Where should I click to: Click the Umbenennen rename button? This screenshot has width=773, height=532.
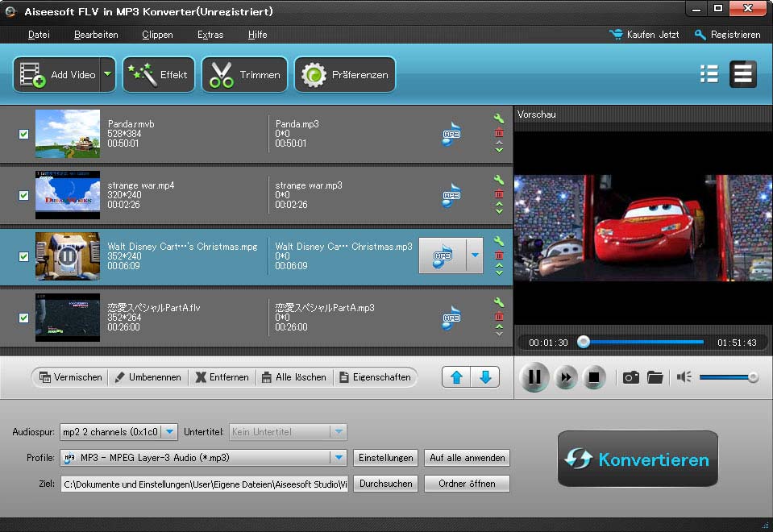click(x=148, y=377)
